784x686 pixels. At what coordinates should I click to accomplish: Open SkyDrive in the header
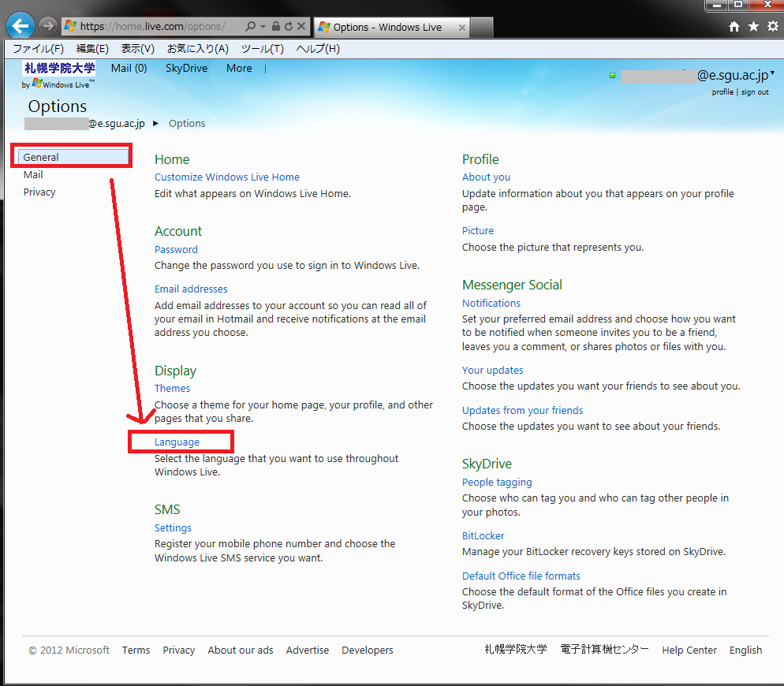point(186,68)
